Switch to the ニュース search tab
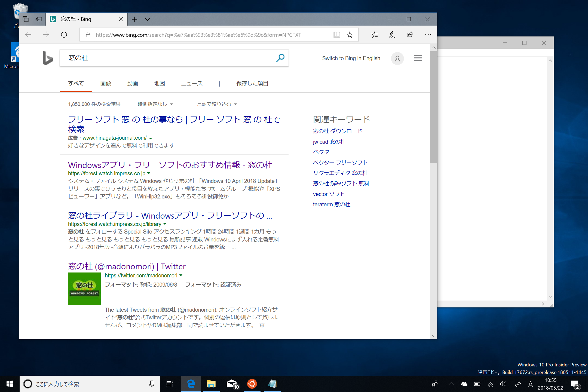 click(191, 83)
